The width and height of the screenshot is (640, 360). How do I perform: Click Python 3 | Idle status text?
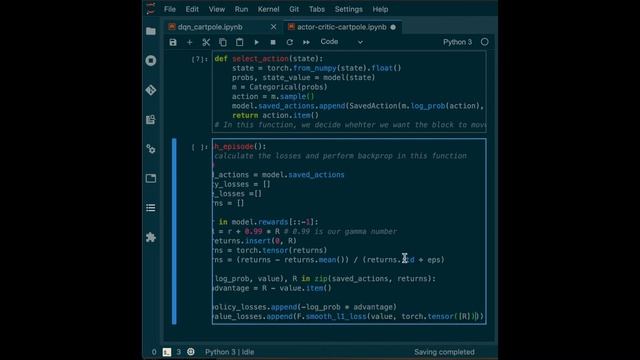click(x=229, y=352)
